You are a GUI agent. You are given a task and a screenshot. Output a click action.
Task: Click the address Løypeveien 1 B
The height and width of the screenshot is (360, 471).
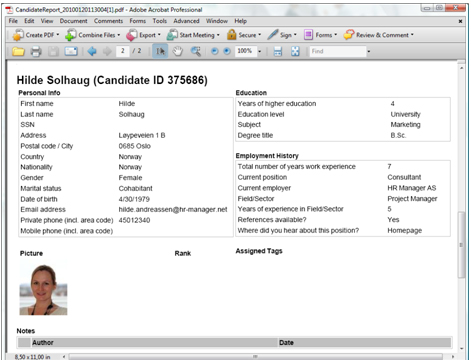coord(142,135)
